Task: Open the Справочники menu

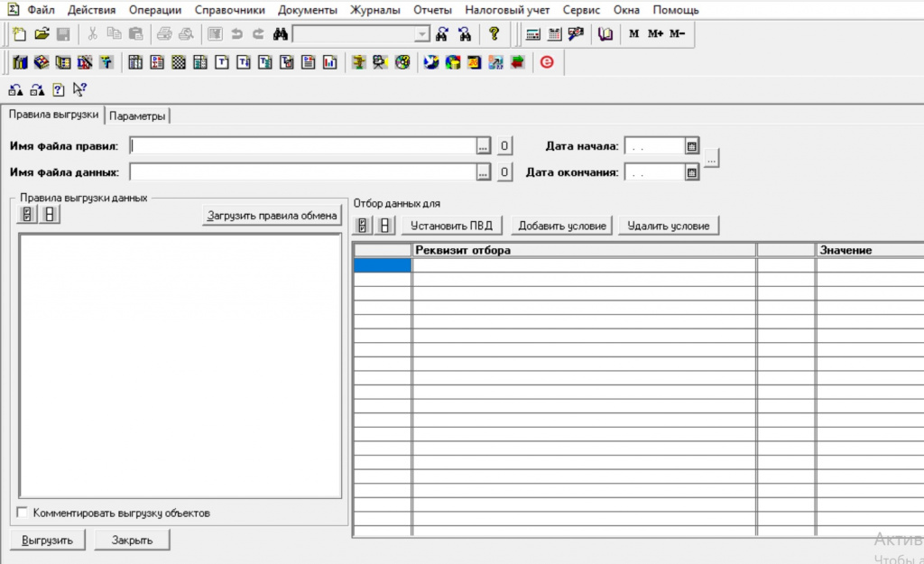Action: 230,10
